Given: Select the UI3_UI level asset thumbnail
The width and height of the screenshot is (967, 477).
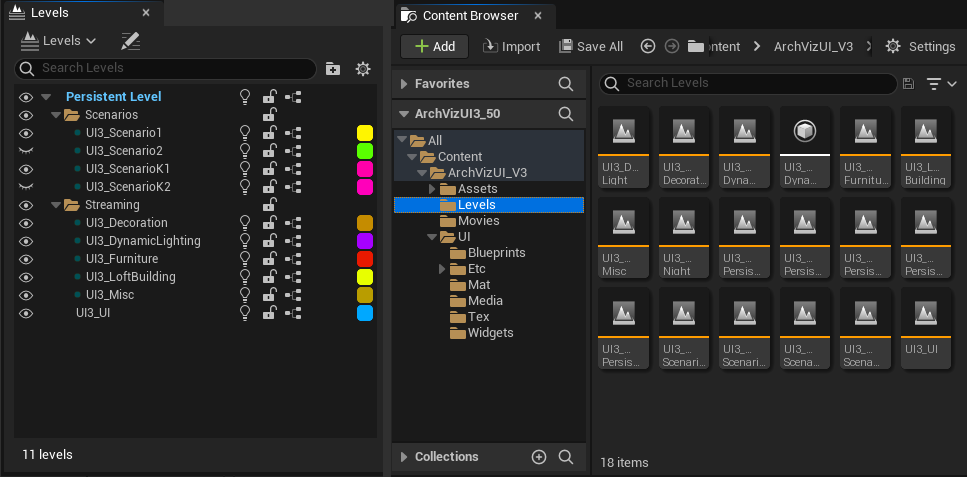Looking at the screenshot, I should (x=926, y=328).
